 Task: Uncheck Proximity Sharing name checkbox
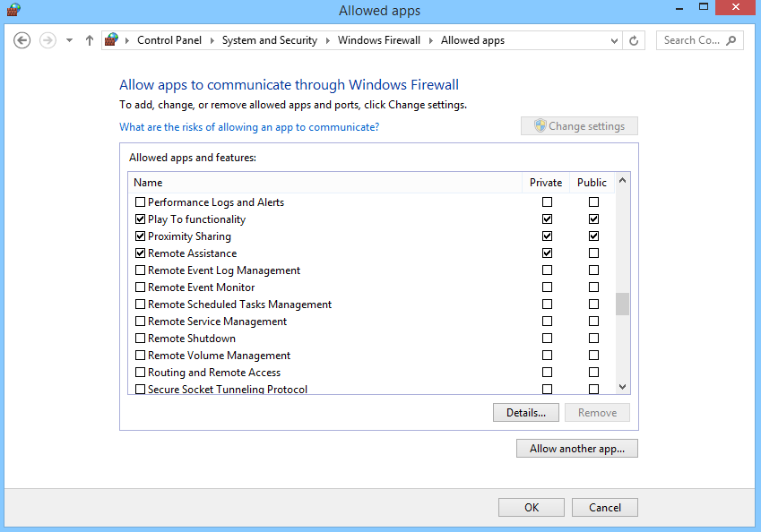point(140,236)
